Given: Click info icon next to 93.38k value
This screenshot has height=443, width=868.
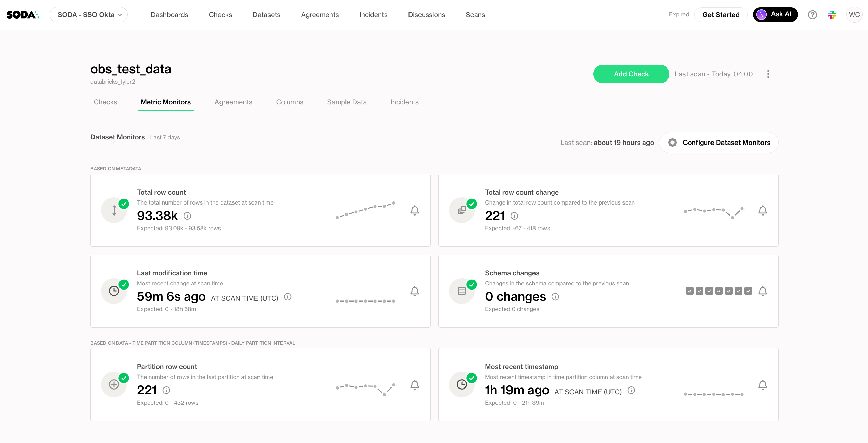Looking at the screenshot, I should coord(187,216).
